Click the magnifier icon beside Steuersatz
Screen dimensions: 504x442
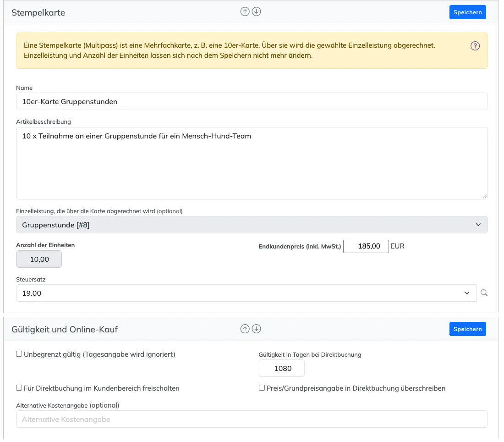pos(484,293)
